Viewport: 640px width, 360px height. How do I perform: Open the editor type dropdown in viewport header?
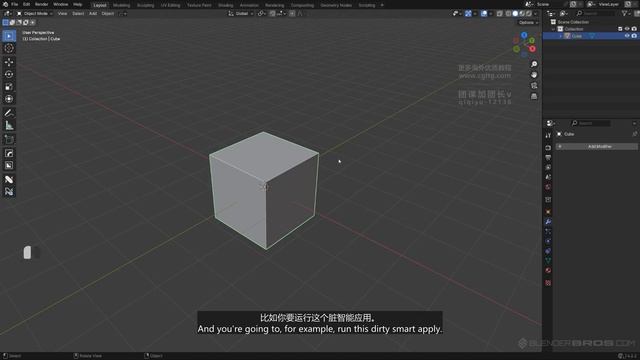(8, 13)
